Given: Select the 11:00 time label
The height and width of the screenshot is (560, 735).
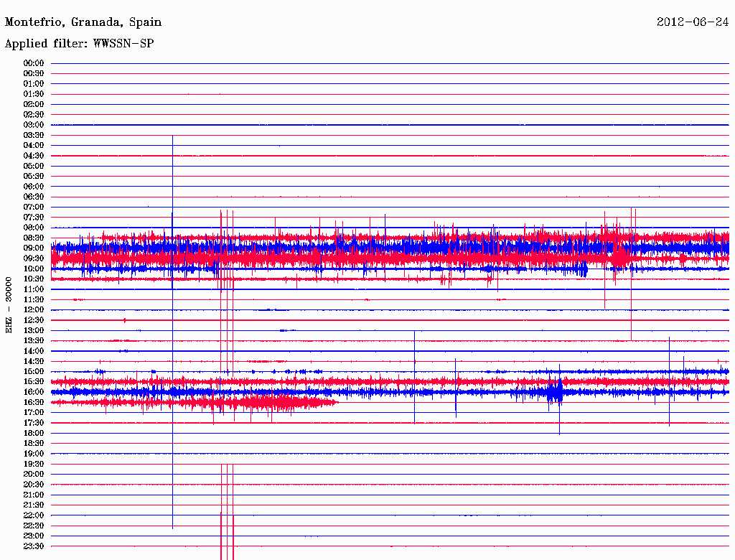Looking at the screenshot, I should coord(33,289).
